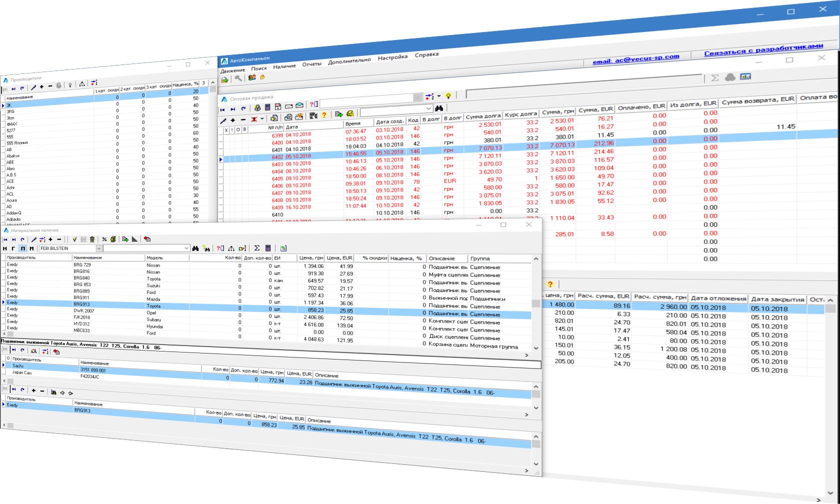This screenshot has height=504, width=840.
Task: Toggle the П filter button
Action: pos(22,248)
